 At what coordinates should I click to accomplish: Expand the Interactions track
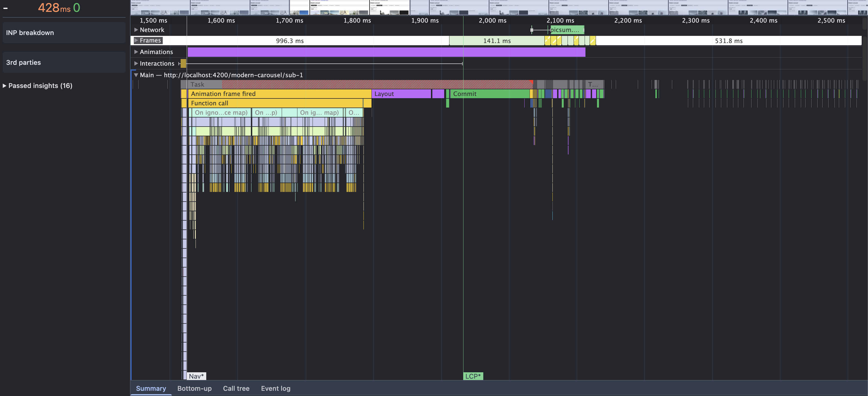coord(136,63)
